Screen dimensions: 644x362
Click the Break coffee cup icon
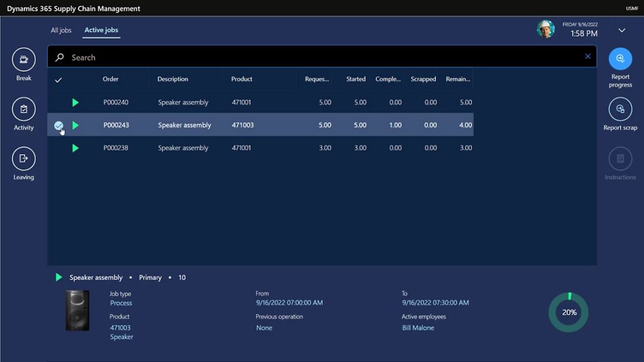pos(24,60)
